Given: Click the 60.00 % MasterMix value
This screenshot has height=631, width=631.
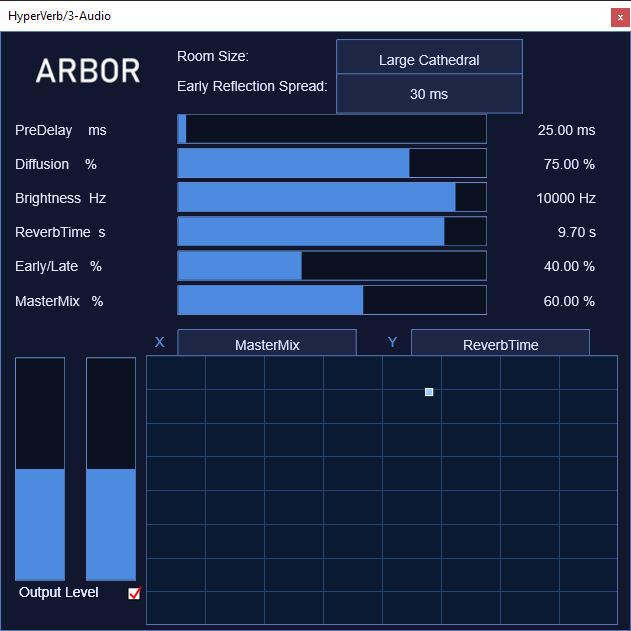Looking at the screenshot, I should click(569, 301).
